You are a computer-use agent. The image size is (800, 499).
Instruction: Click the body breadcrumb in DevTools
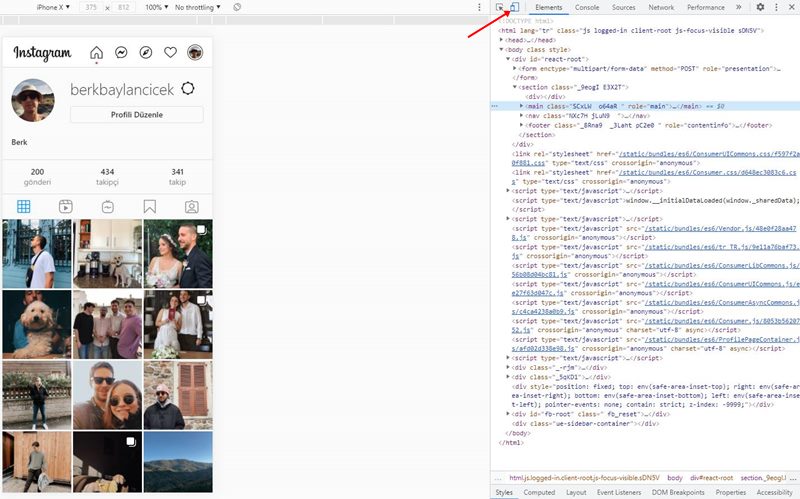click(x=674, y=478)
